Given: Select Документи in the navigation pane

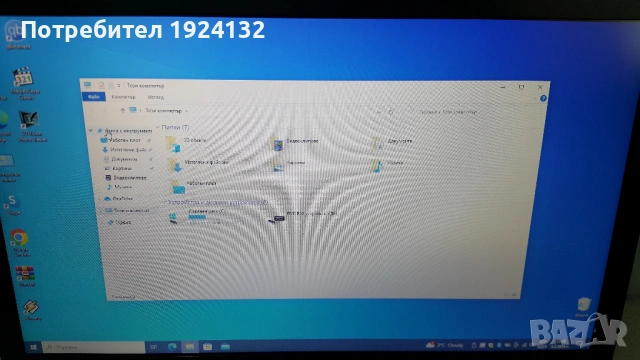Looking at the screenshot, I should tap(124, 159).
